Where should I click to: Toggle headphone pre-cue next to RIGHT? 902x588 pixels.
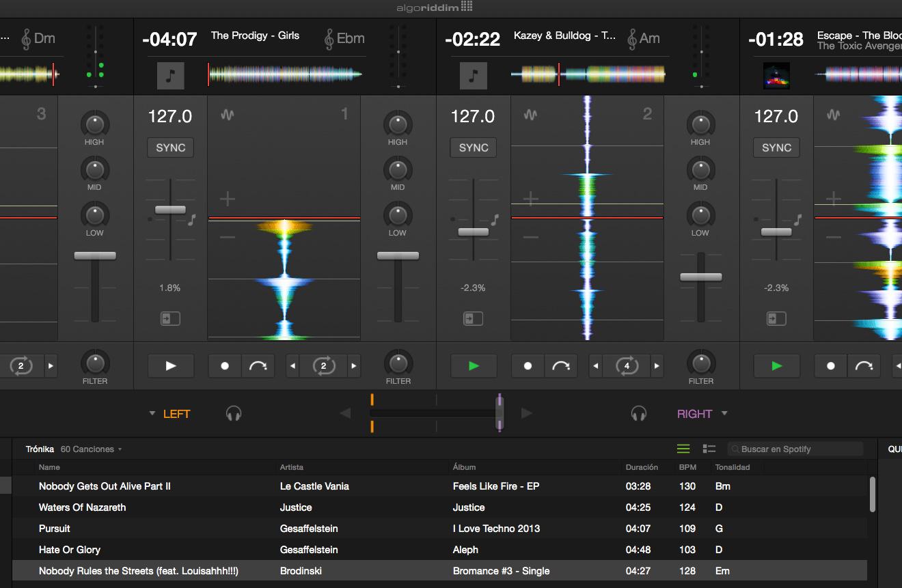(639, 413)
